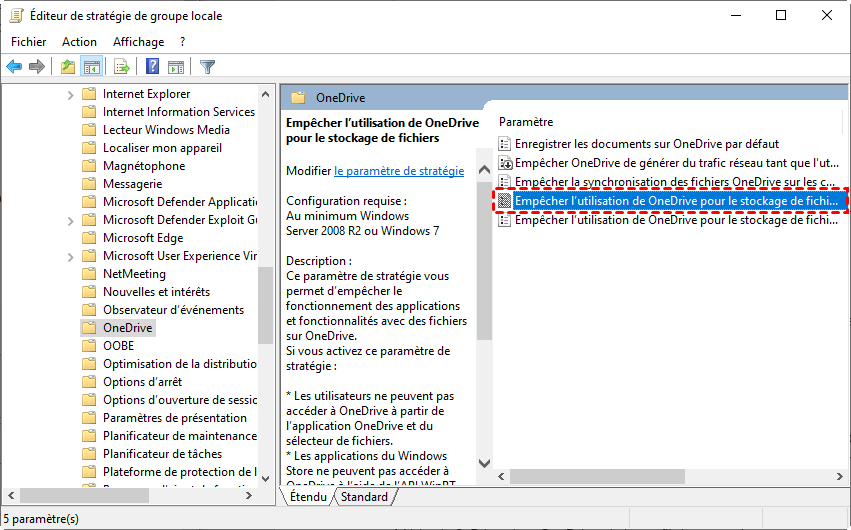Select Microsoft Defender Application folder
851x530 pixels.
pos(180,202)
